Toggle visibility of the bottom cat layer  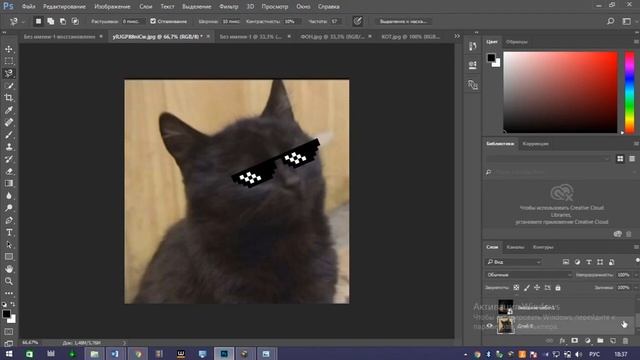coord(489,325)
